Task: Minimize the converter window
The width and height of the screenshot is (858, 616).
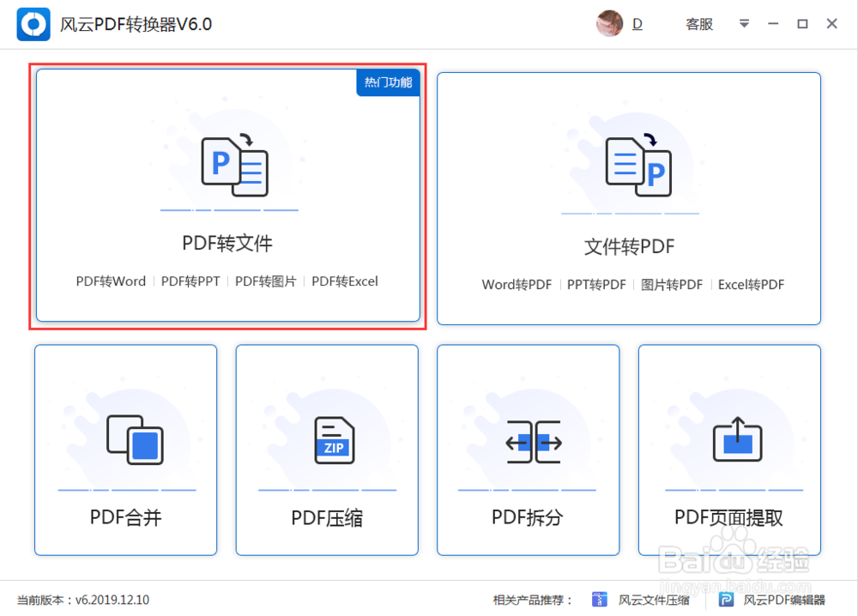Action: 773,23
